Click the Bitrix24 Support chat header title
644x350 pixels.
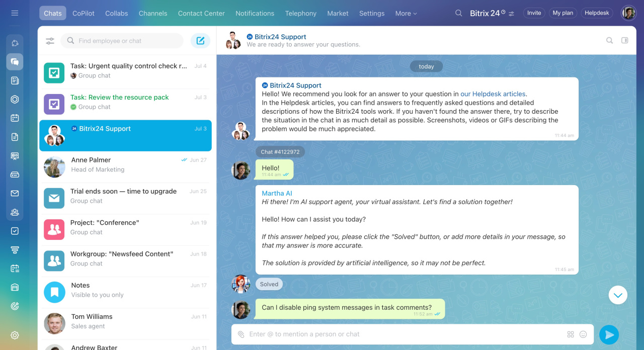point(280,37)
